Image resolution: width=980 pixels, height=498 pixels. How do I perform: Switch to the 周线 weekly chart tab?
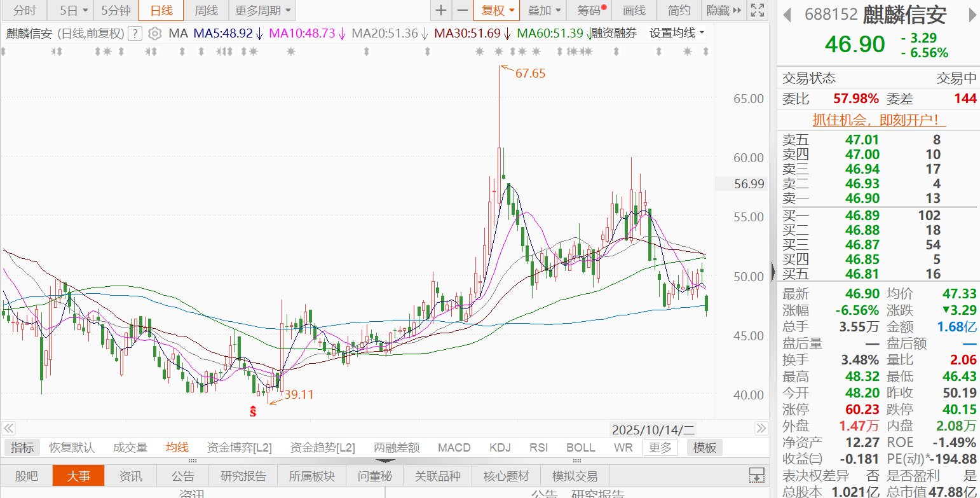(x=206, y=10)
